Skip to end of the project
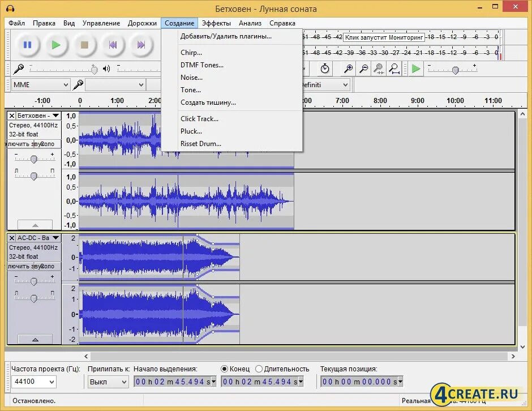532x411 pixels. coord(141,45)
